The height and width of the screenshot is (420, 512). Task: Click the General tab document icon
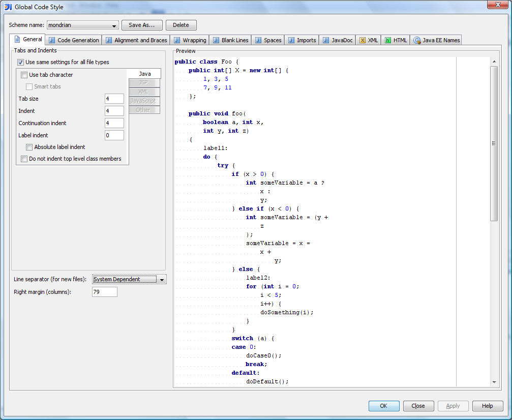click(x=17, y=40)
